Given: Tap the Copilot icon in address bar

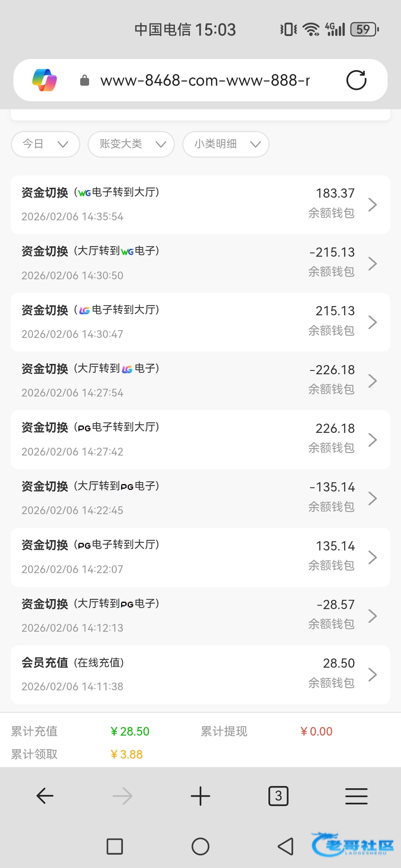Looking at the screenshot, I should pyautogui.click(x=45, y=80).
